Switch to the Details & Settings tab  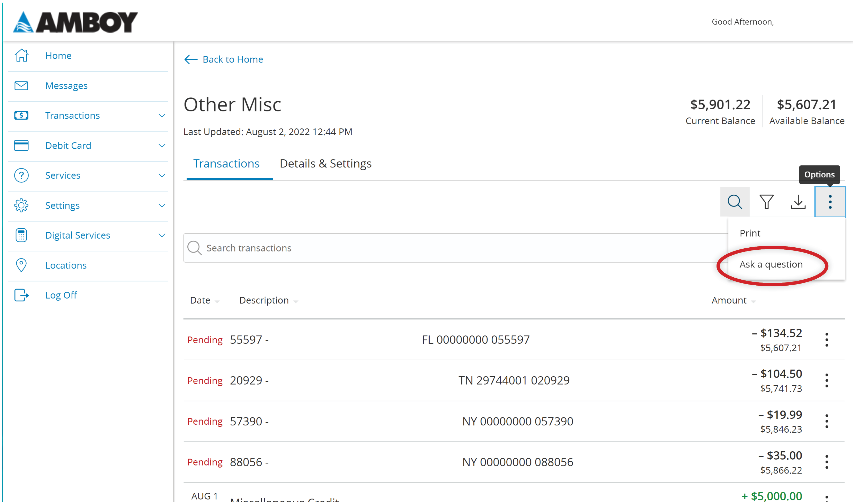coord(325,163)
